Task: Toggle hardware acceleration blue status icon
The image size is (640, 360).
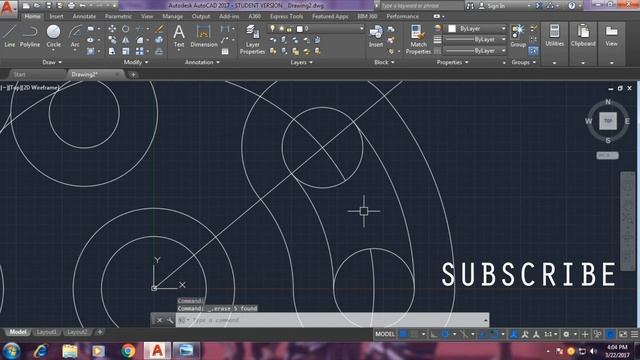Action: (x=610, y=334)
